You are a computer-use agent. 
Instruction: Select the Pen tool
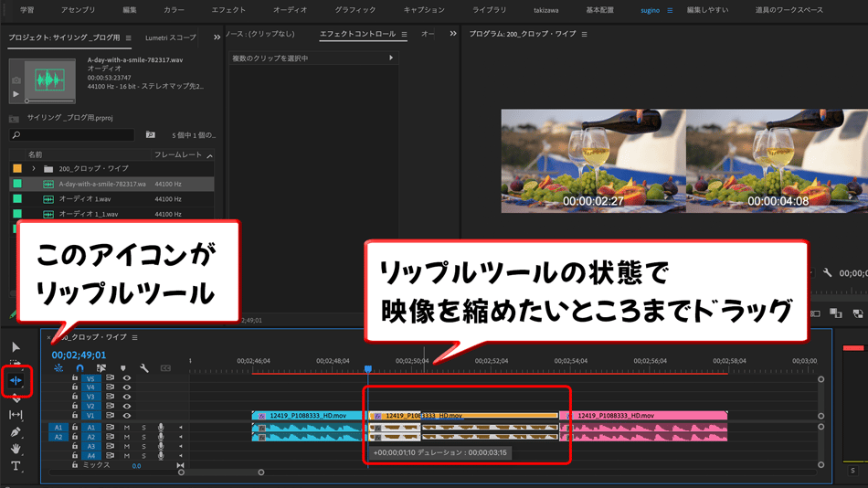click(x=16, y=432)
